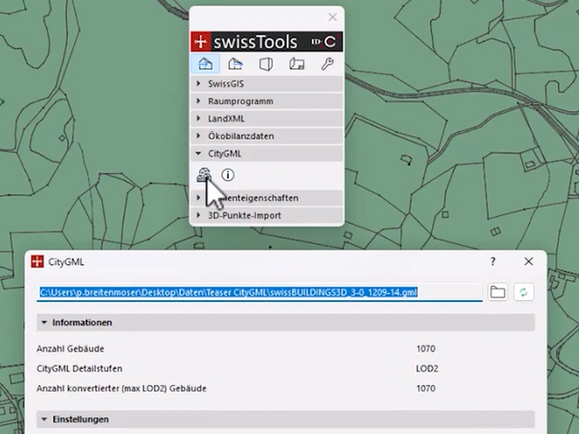This screenshot has height=434, width=579.
Task: Click the Anzahl konvertierter Gebäude label
Action: (x=121, y=389)
